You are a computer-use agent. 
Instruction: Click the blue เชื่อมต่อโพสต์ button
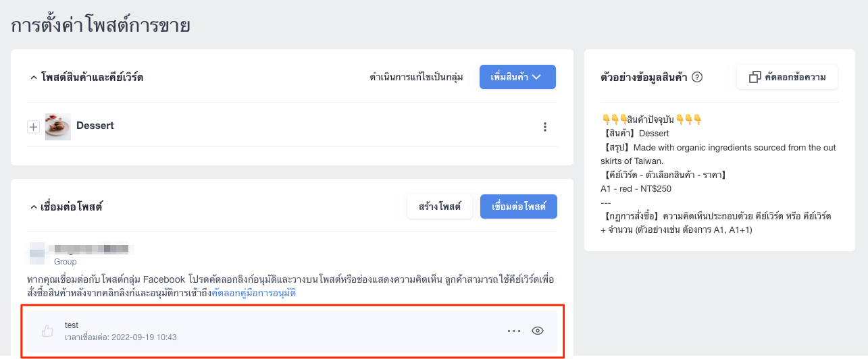click(519, 206)
